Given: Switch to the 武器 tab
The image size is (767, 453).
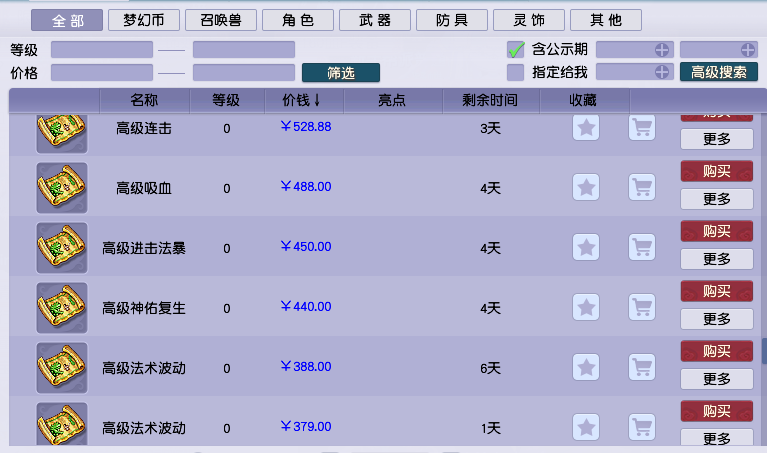Looking at the screenshot, I should (x=375, y=20).
